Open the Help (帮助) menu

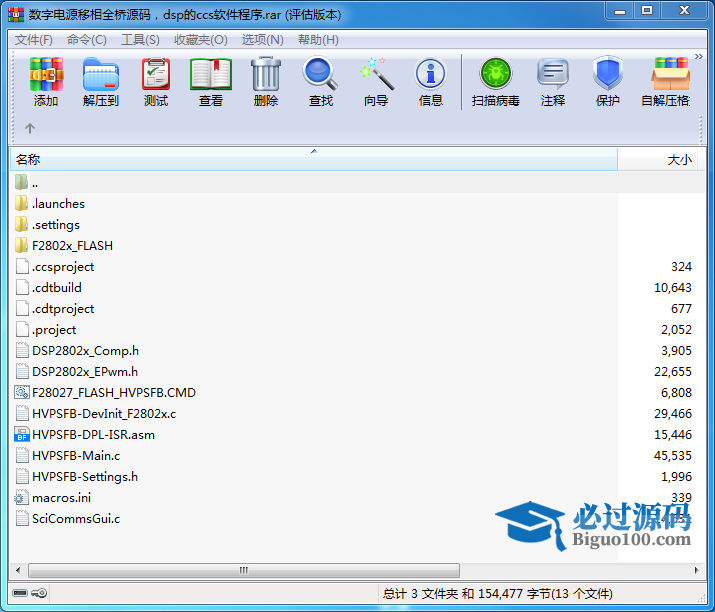(x=318, y=40)
